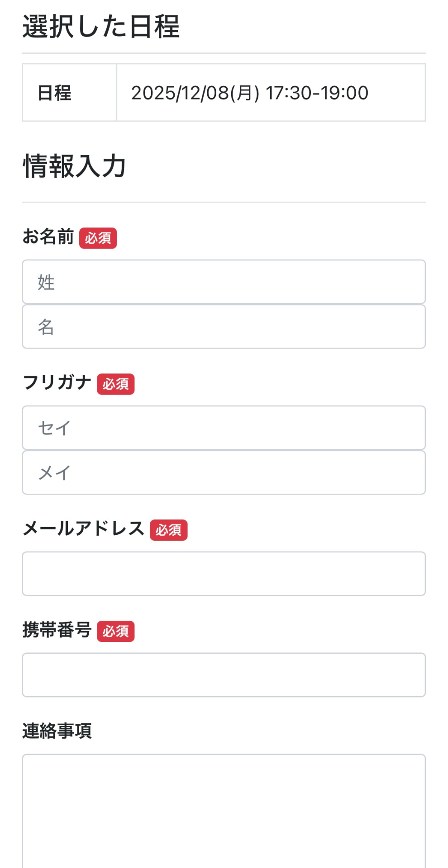Click the 連絡事項 field label
Screen dimensions: 448x868
(x=57, y=731)
